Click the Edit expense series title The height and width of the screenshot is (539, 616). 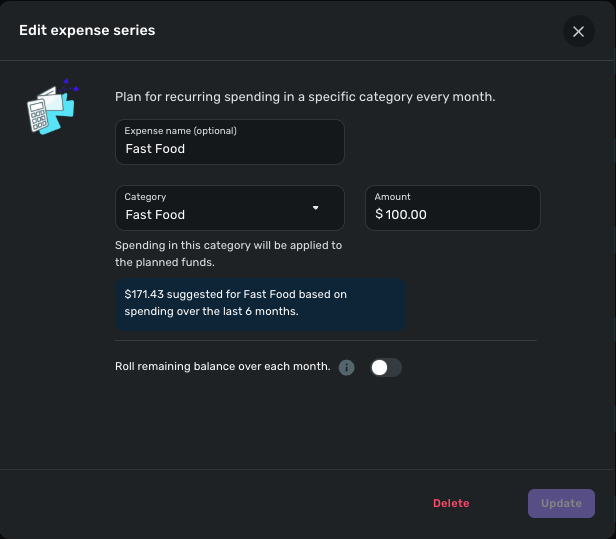pyautogui.click(x=87, y=30)
